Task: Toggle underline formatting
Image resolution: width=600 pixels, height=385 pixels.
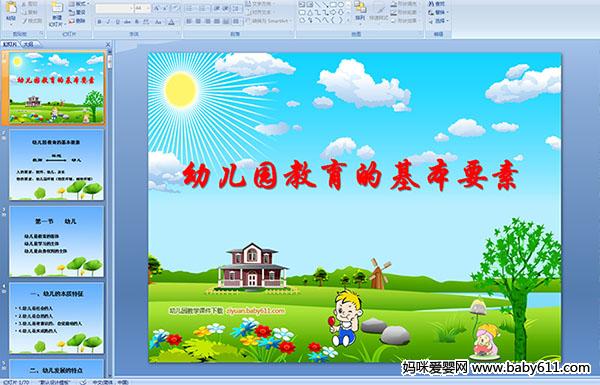Action: (x=118, y=22)
